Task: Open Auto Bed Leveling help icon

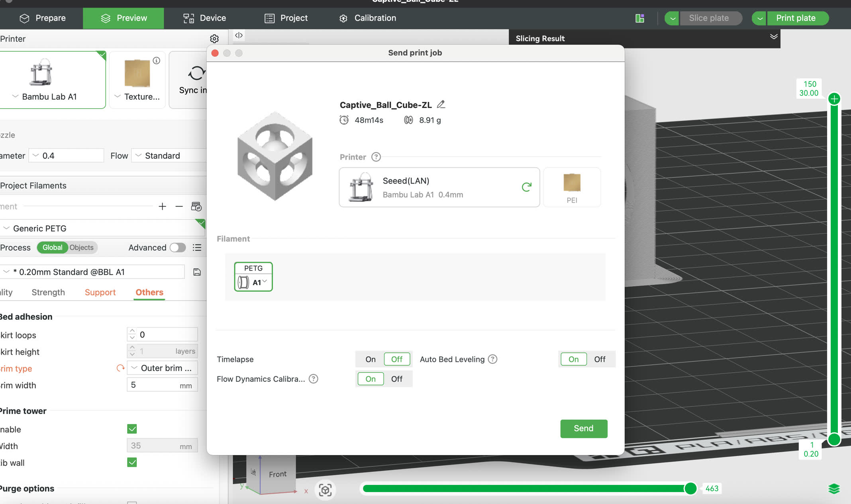Action: click(x=493, y=359)
